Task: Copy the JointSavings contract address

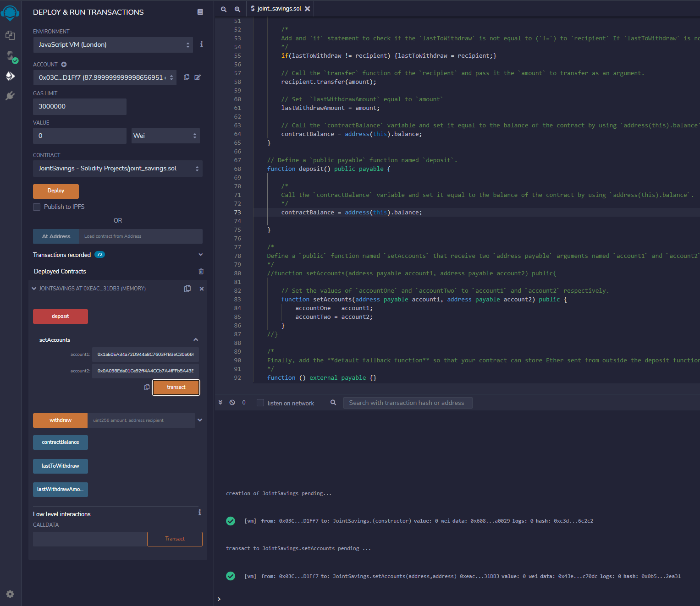Action: point(187,289)
